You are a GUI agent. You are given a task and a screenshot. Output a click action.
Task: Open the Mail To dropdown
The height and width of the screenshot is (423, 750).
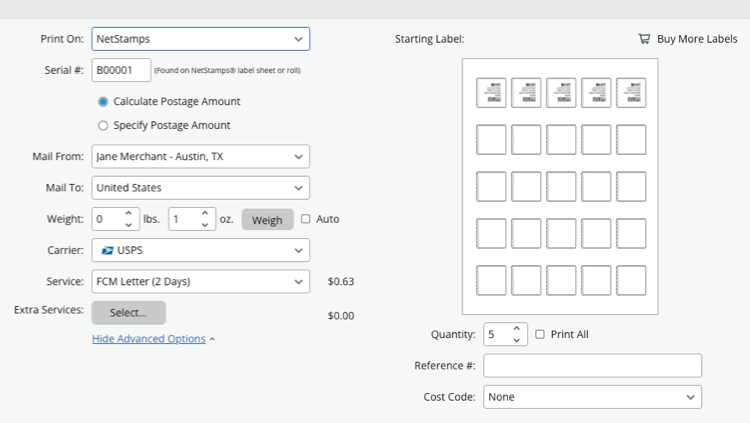tap(200, 188)
